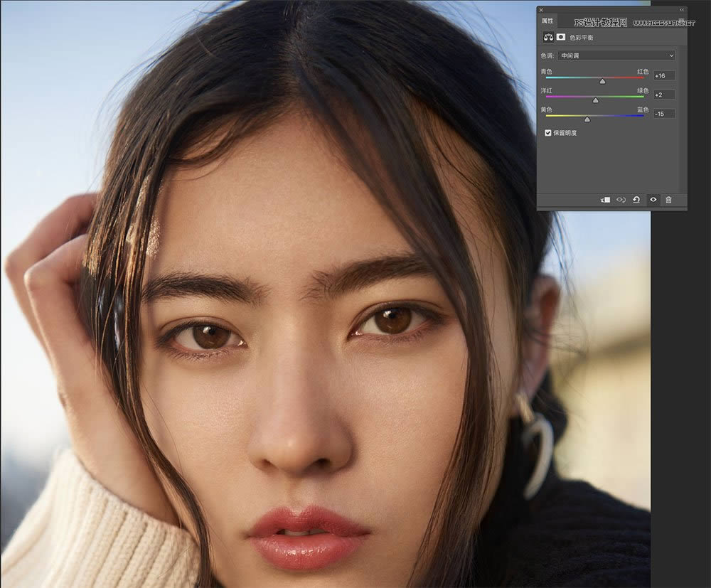
Task: Close the Properties panel with X
Action: (541, 9)
